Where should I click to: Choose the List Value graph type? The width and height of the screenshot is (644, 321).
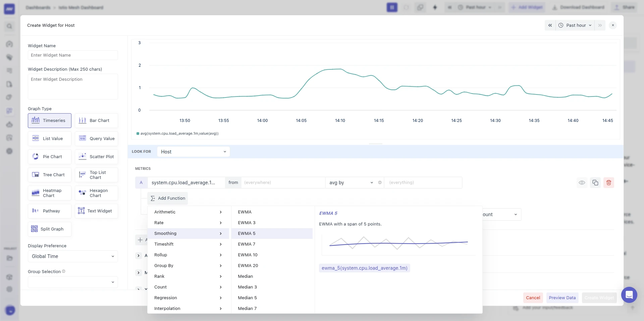pos(50,139)
